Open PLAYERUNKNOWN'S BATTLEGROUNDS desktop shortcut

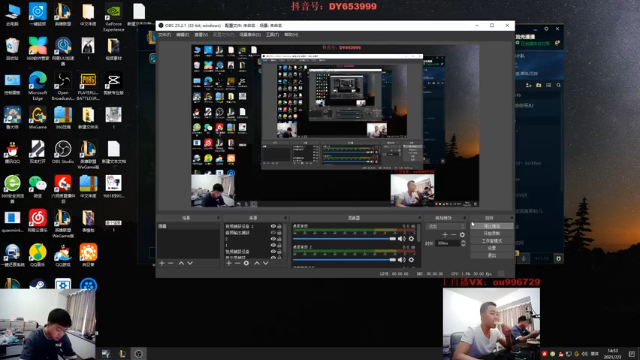88,86
